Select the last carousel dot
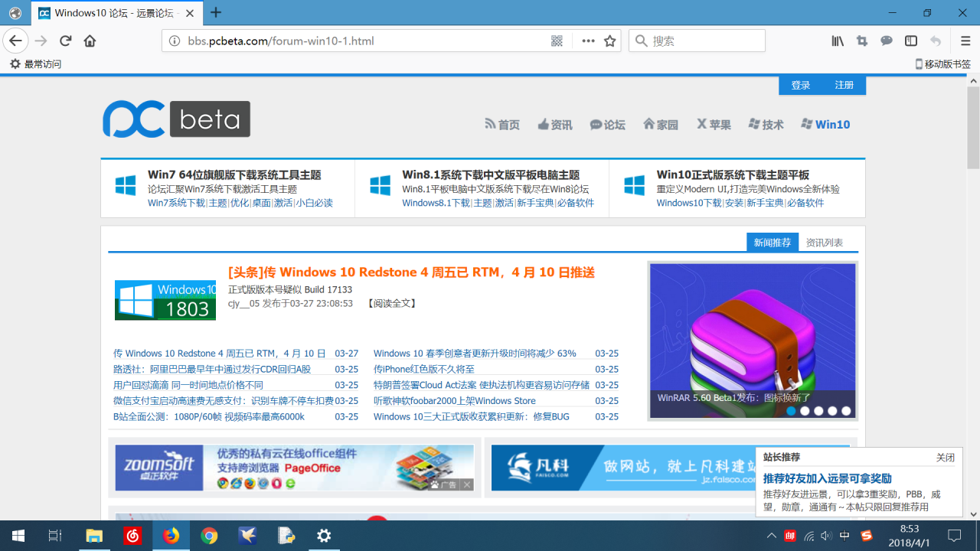 (846, 411)
